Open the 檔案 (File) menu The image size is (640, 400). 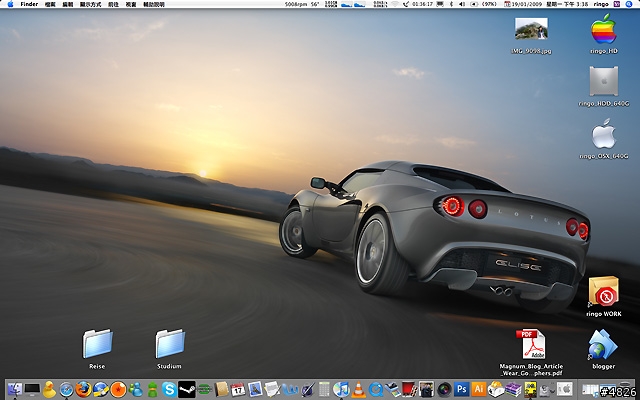click(50, 4)
